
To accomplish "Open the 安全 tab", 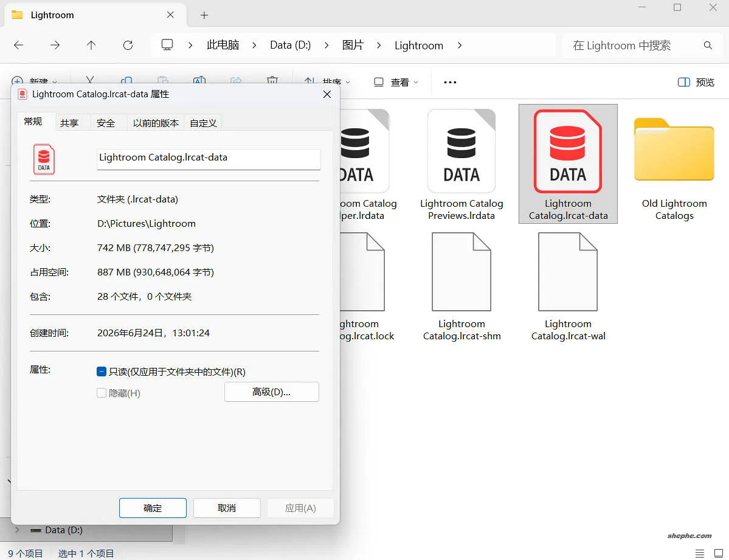I will pyautogui.click(x=106, y=123).
